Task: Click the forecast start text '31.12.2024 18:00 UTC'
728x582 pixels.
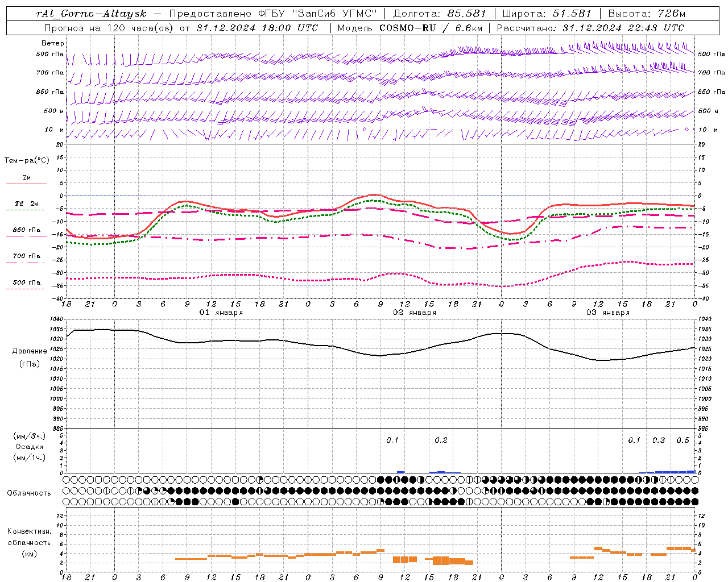Action: coord(257,28)
